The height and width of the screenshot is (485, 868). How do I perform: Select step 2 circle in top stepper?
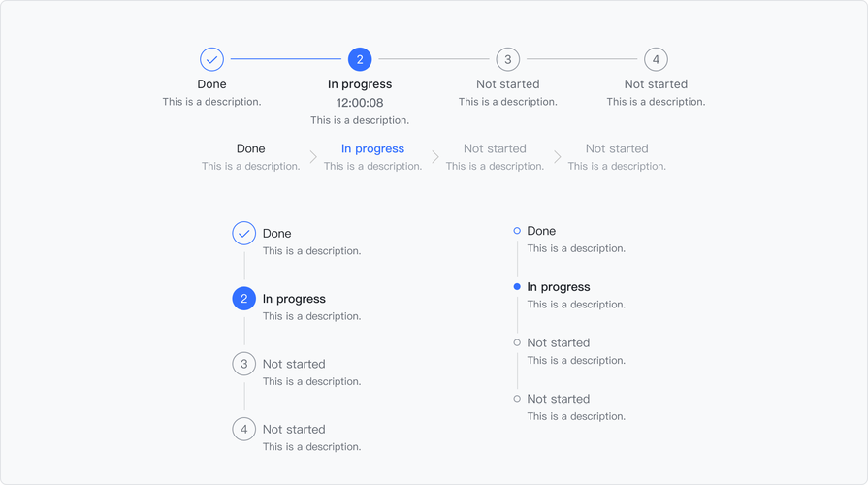pyautogui.click(x=360, y=59)
